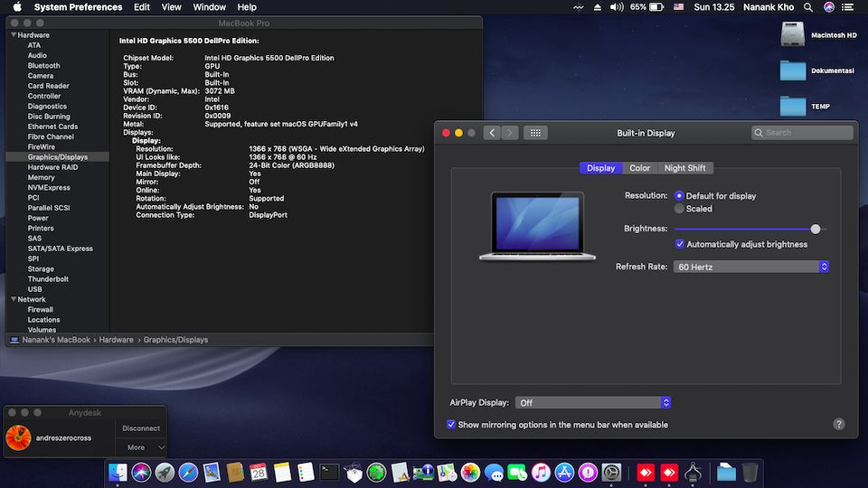868x488 pixels.
Task: Click the Spotlight search icon in menu bar
Action: coord(808,7)
